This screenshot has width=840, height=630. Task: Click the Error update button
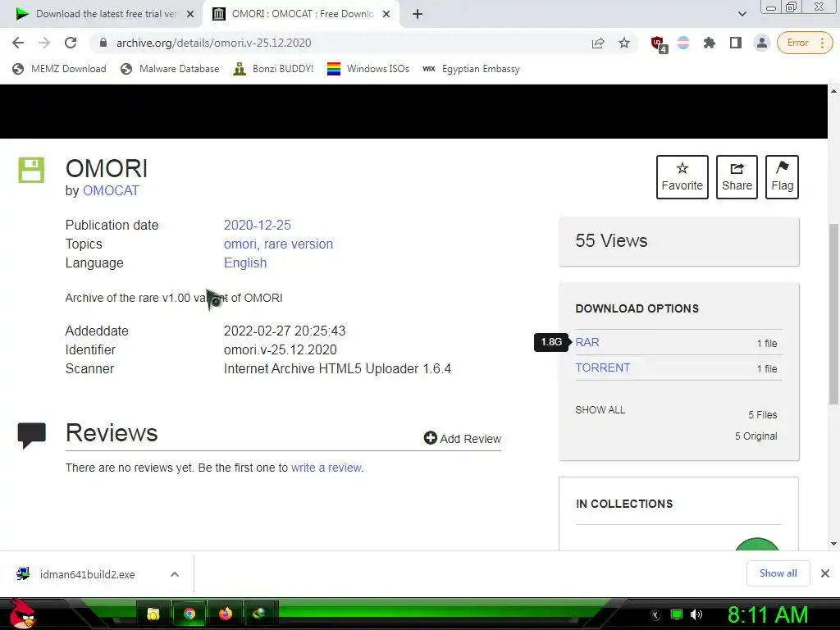pyautogui.click(x=806, y=43)
